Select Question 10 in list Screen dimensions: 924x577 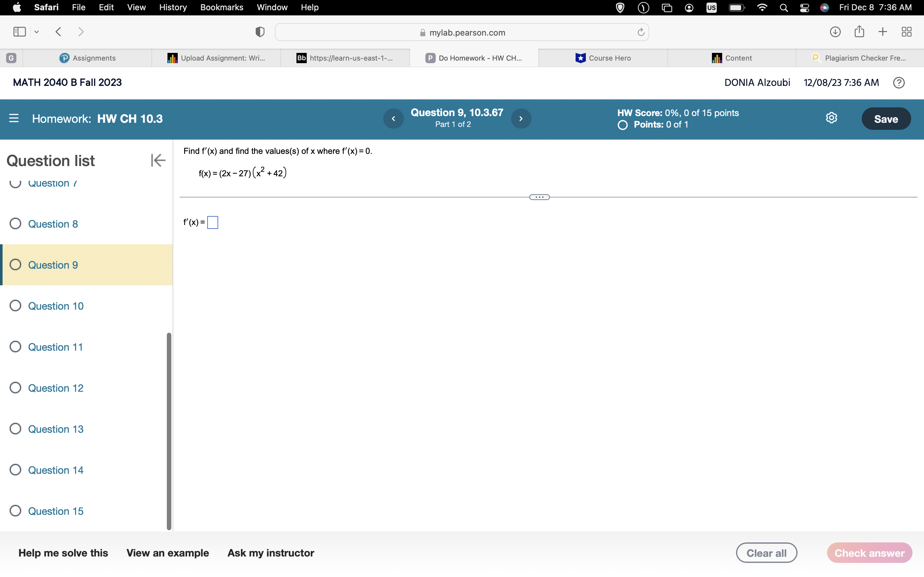click(x=56, y=306)
